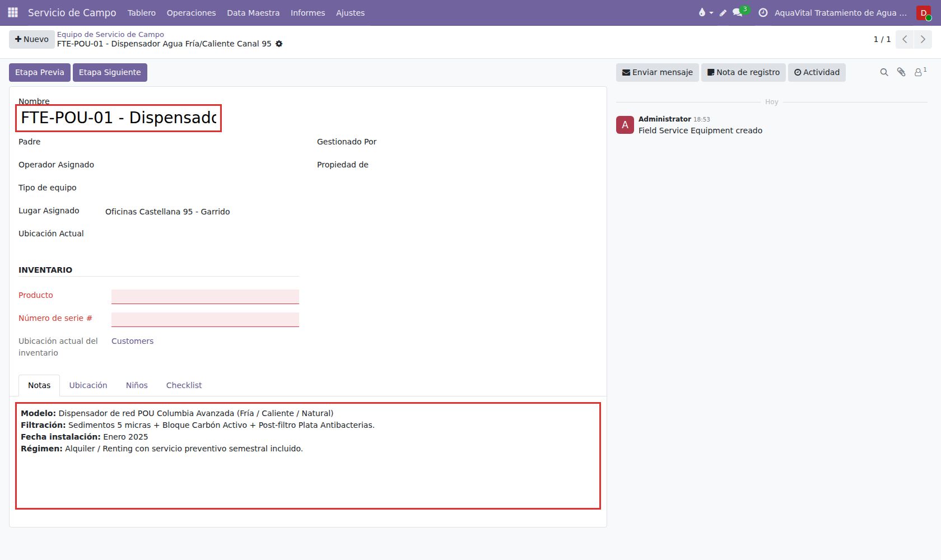
Task: Open the Informes menu
Action: (308, 12)
